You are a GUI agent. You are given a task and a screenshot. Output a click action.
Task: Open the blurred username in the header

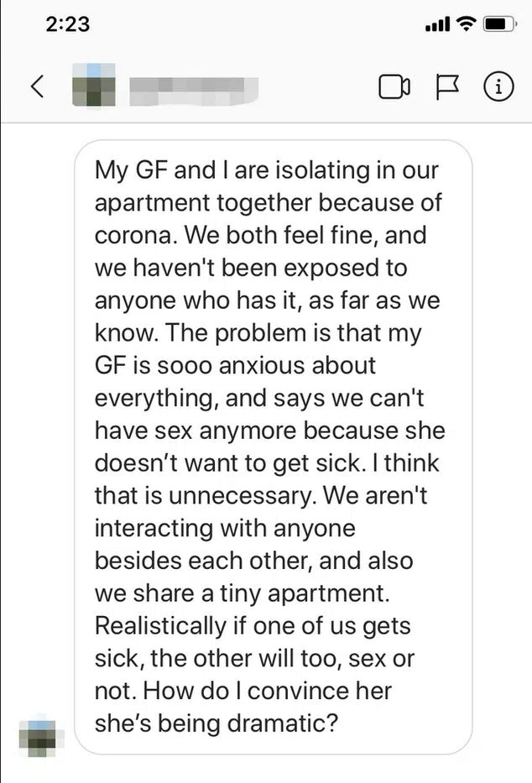(191, 86)
